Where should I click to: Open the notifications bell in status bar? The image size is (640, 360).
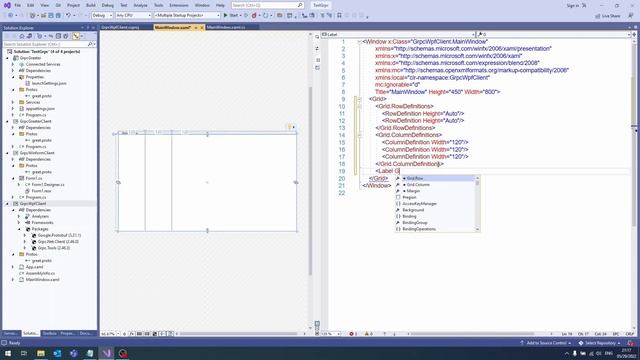[x=631, y=343]
